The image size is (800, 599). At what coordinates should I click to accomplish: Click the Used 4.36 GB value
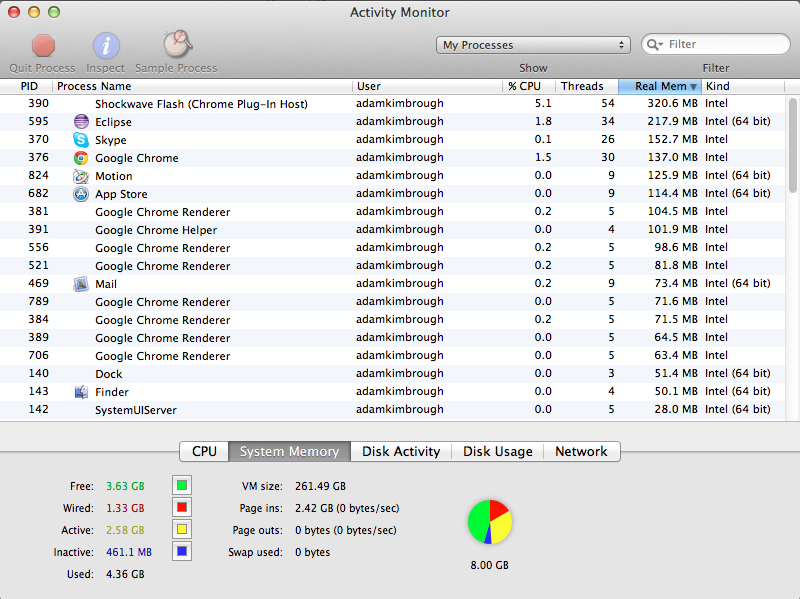(x=125, y=574)
